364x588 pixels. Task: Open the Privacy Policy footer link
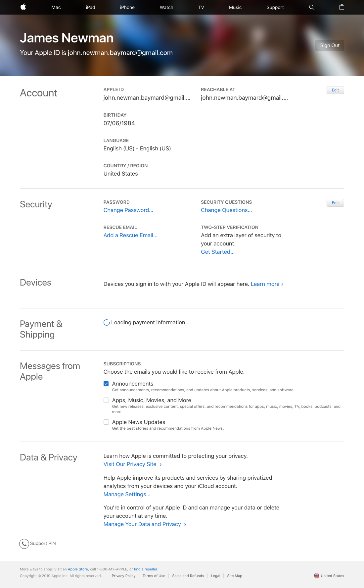[123, 576]
